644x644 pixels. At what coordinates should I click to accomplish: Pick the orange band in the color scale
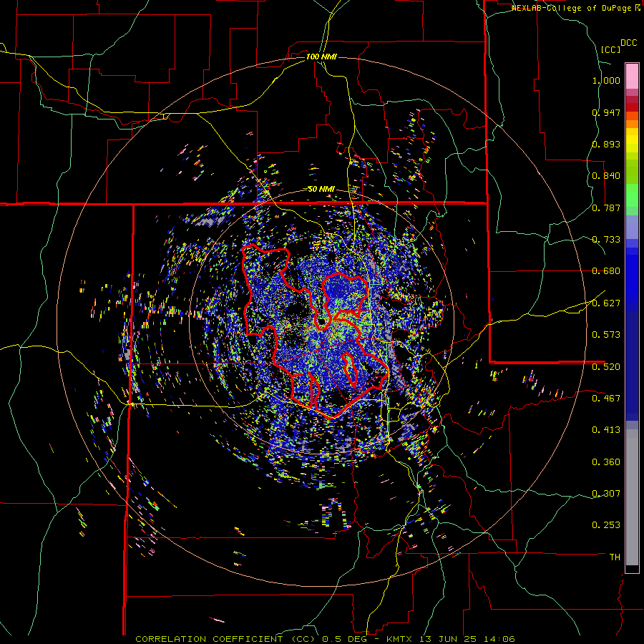(x=632, y=124)
